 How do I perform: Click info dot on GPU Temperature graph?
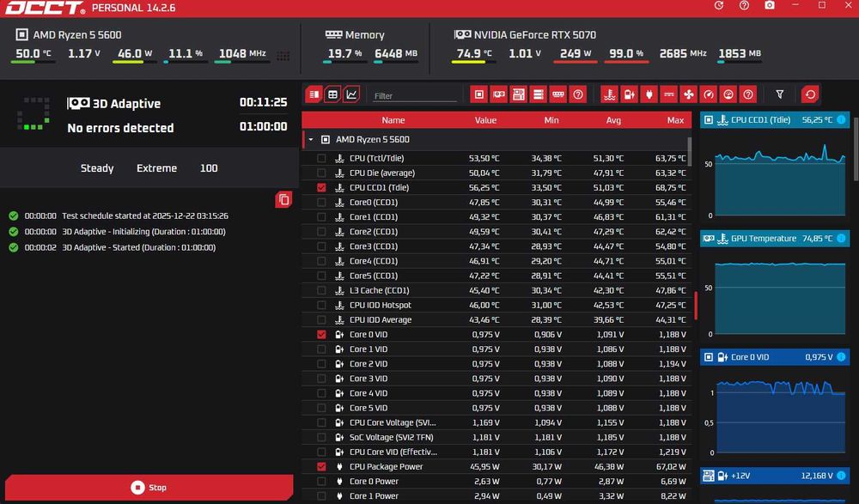click(x=841, y=239)
